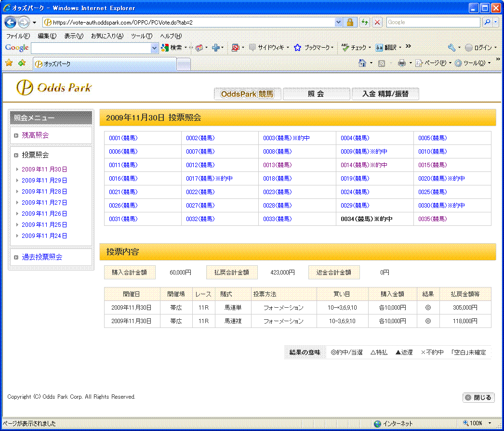Open the ヘルプ(H) menu
The width and height of the screenshot is (504, 431).
click(171, 36)
